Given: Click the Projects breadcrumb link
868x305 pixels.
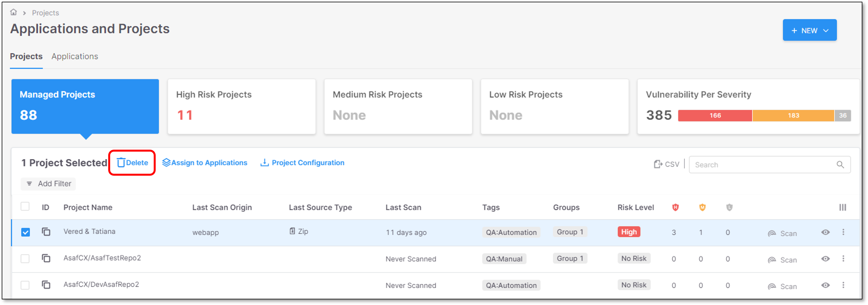Looking at the screenshot, I should [x=46, y=13].
